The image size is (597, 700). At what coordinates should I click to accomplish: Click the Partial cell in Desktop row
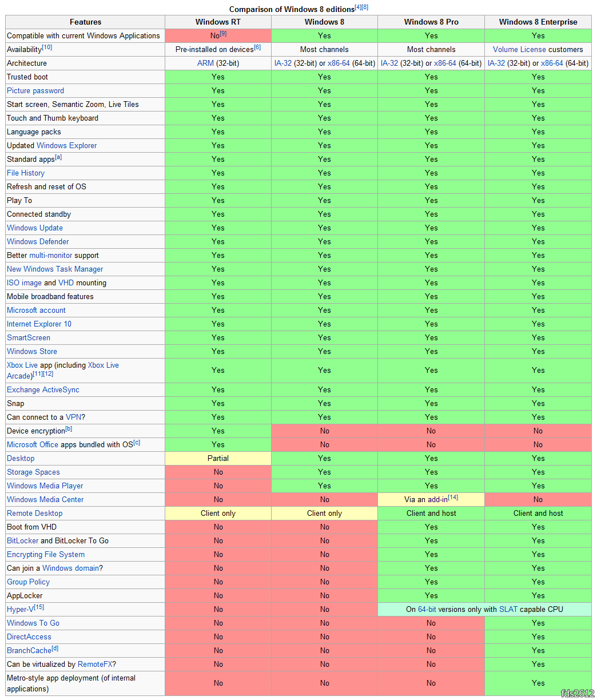(x=218, y=458)
